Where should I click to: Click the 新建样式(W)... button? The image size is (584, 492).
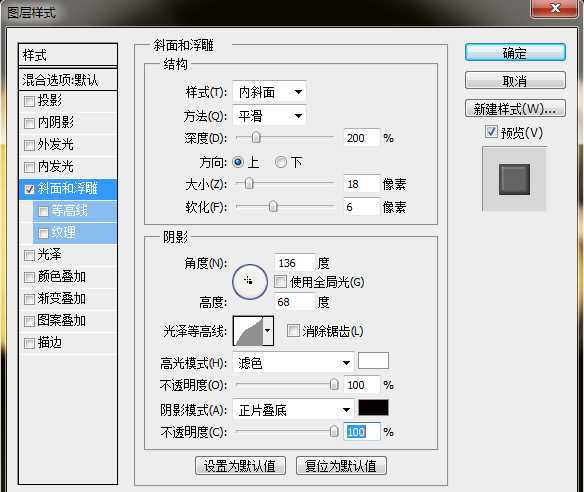pyautogui.click(x=515, y=109)
